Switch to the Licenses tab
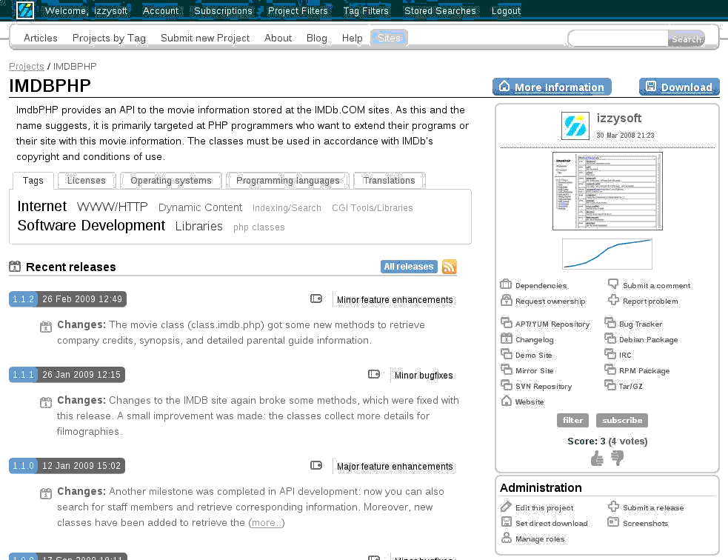The height and width of the screenshot is (560, 728). 87,180
